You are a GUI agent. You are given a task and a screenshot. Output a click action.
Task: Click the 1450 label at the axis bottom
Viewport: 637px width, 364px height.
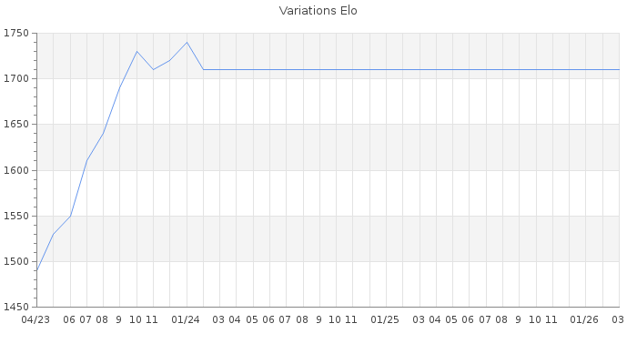point(16,308)
